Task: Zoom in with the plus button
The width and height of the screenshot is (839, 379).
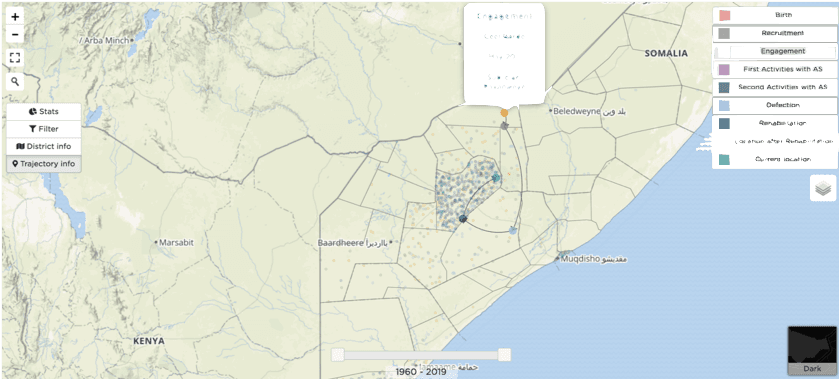Action: tap(15, 17)
